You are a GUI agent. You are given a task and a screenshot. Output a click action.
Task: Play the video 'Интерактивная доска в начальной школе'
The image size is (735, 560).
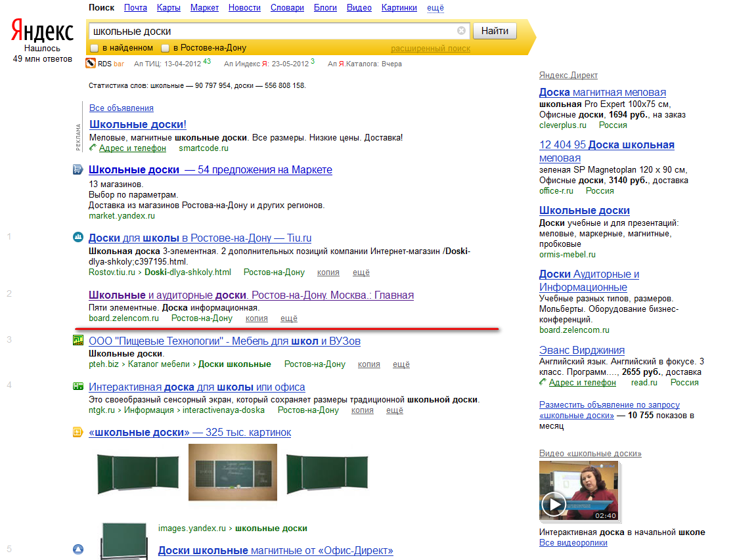tap(554, 504)
